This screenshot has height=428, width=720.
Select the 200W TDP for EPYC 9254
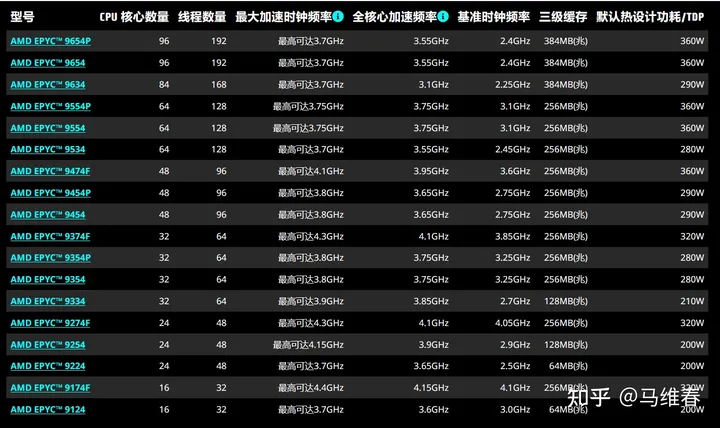692,344
